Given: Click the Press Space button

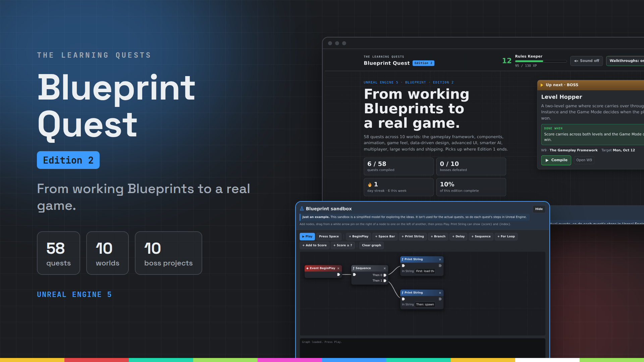Looking at the screenshot, I should coord(329,237).
